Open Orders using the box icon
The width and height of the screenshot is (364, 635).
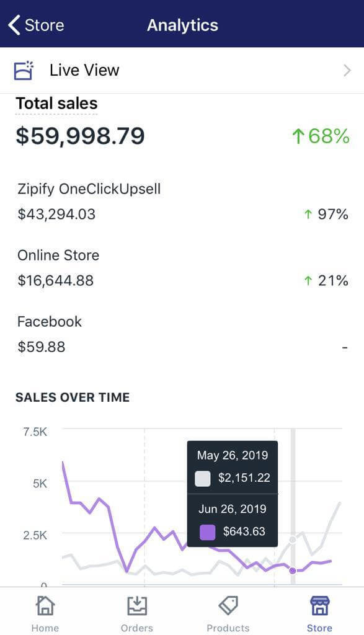click(x=136, y=606)
